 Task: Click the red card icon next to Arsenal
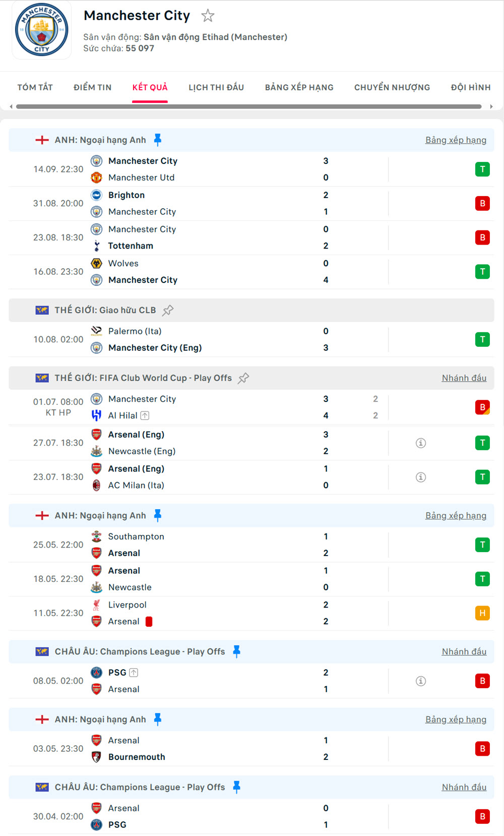pyautogui.click(x=149, y=621)
